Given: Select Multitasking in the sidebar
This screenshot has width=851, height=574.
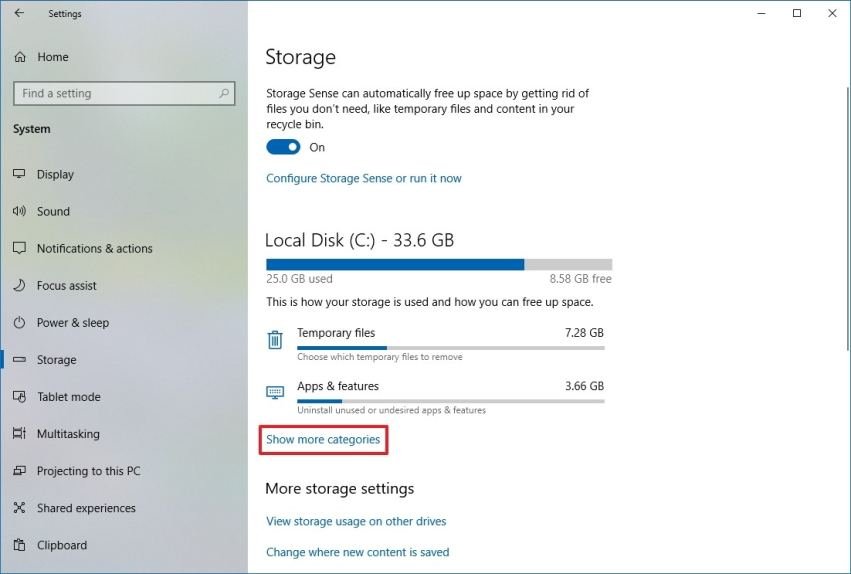Looking at the screenshot, I should pos(68,434).
